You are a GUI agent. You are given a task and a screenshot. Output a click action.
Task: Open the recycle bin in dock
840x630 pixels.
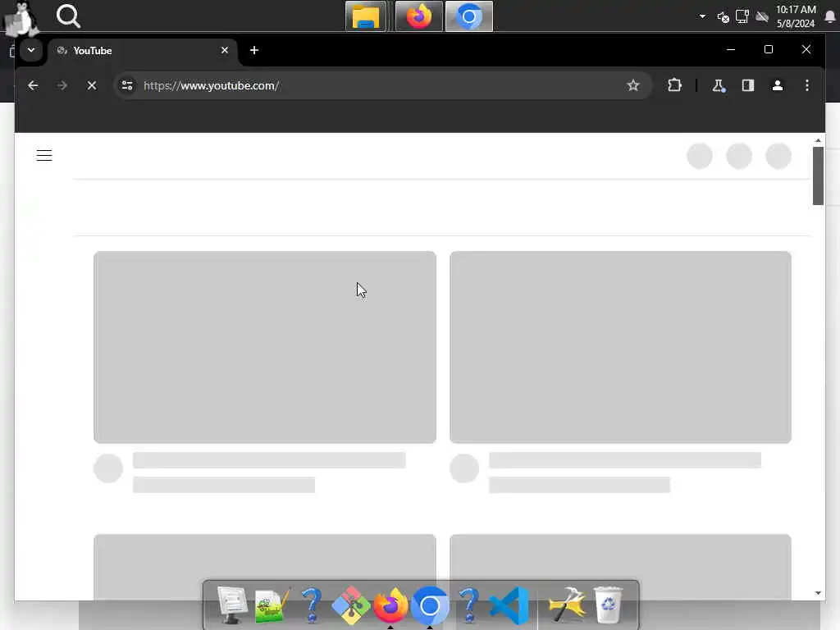click(x=608, y=605)
